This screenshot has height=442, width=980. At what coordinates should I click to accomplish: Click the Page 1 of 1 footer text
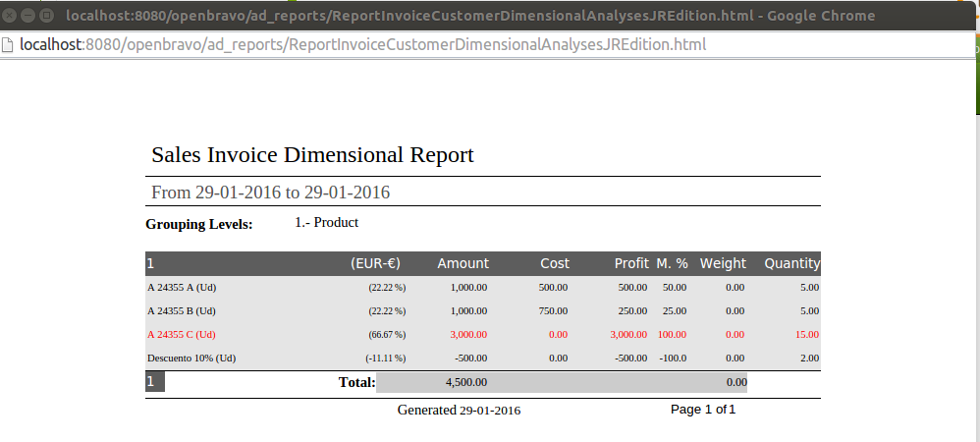(703, 409)
